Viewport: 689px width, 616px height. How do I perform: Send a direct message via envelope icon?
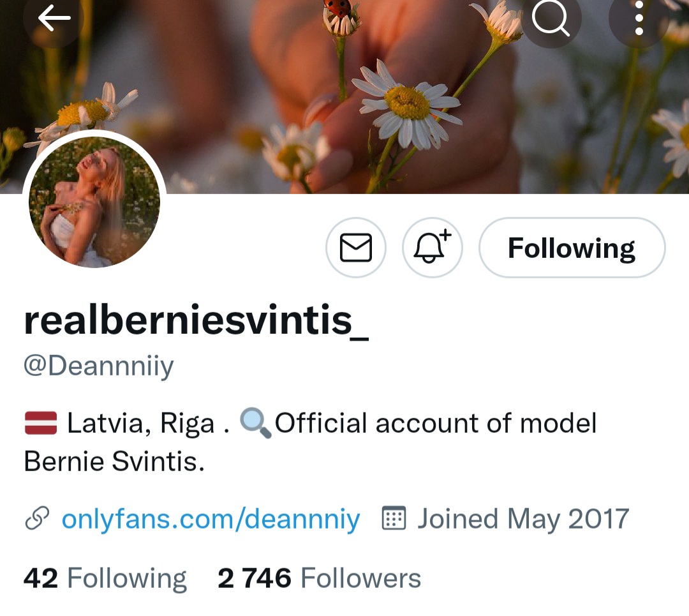(x=355, y=248)
